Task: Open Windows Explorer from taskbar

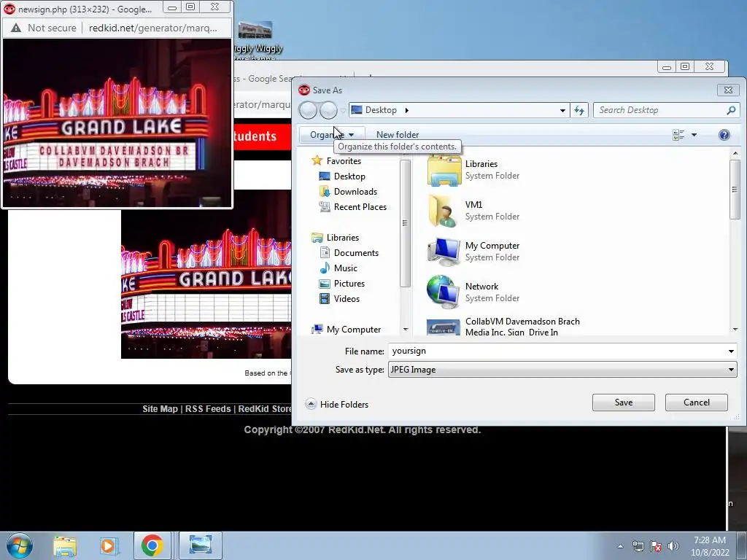Action: (65, 545)
